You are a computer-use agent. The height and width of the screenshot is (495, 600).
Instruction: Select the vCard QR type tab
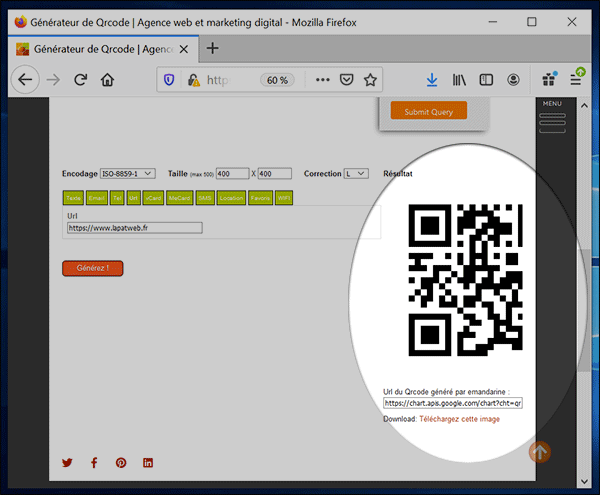pos(153,198)
